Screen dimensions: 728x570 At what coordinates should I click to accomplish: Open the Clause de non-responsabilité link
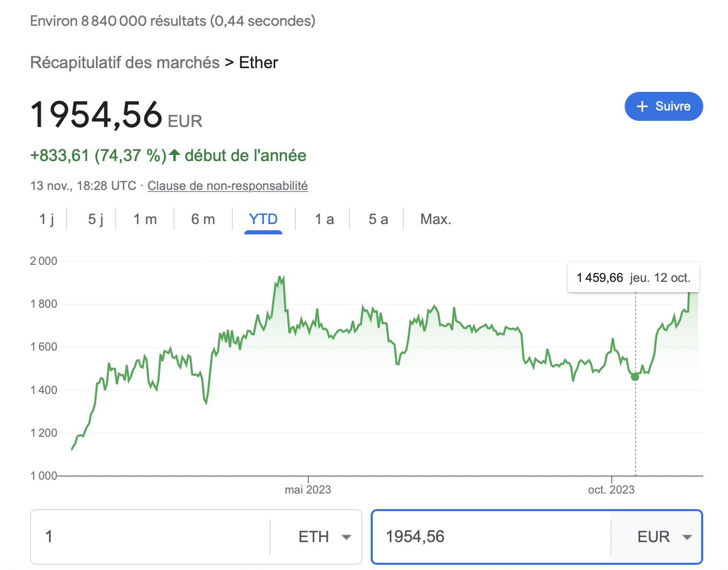(x=227, y=186)
